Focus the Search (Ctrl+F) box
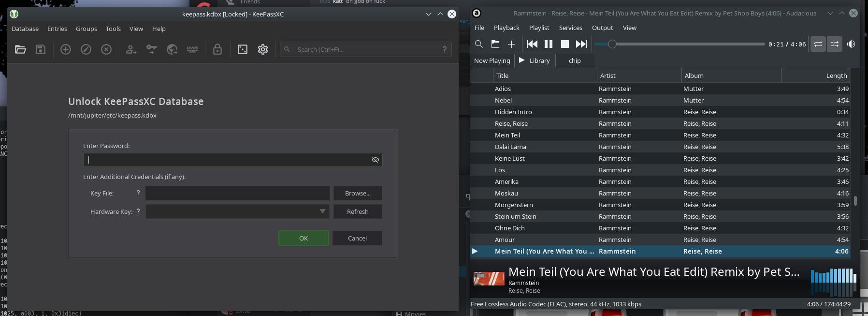 click(366, 49)
